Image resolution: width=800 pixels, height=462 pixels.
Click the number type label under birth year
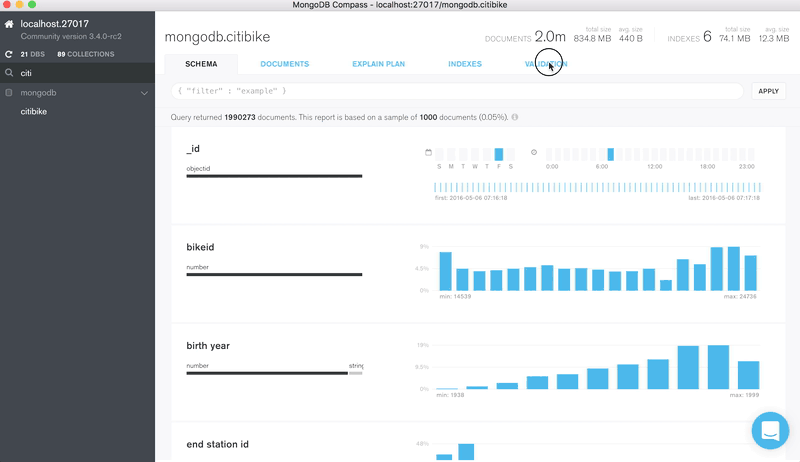click(x=197, y=366)
